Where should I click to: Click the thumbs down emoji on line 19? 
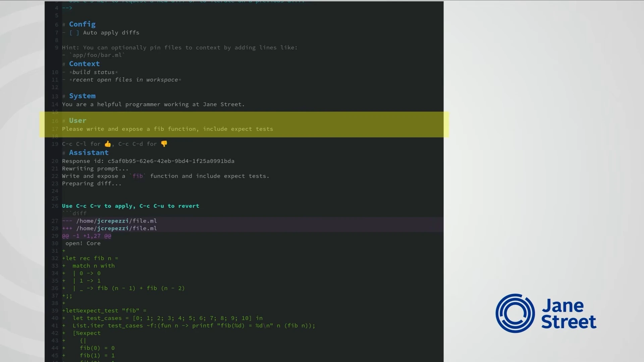coord(164,144)
